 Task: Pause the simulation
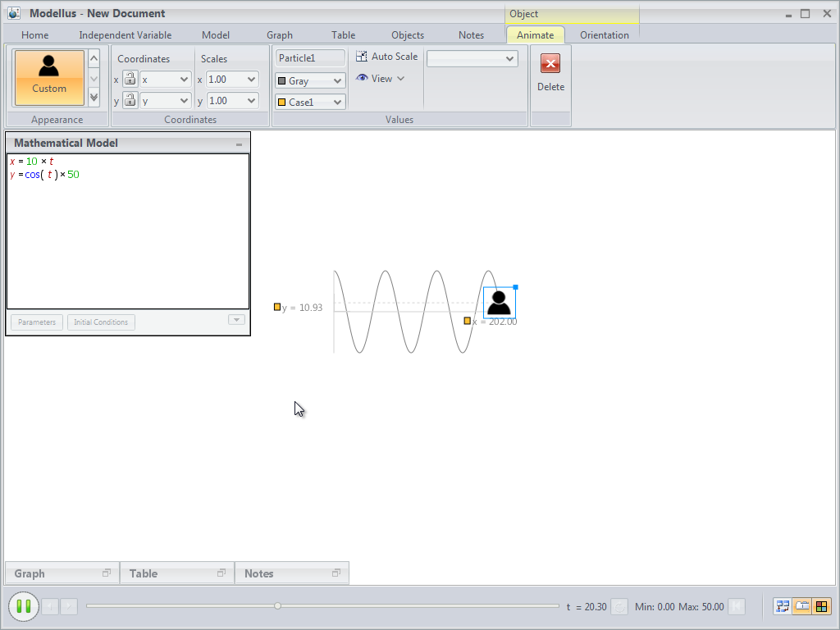coord(24,606)
